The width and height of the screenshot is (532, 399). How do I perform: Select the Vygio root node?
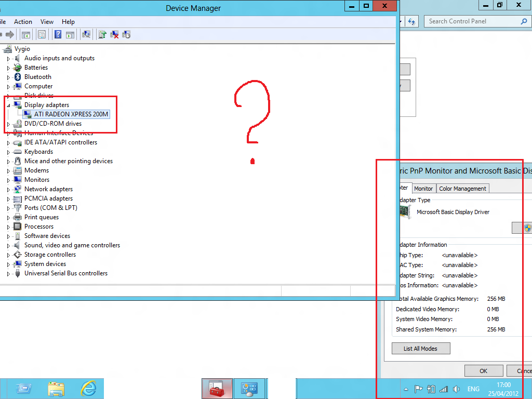[x=22, y=49]
